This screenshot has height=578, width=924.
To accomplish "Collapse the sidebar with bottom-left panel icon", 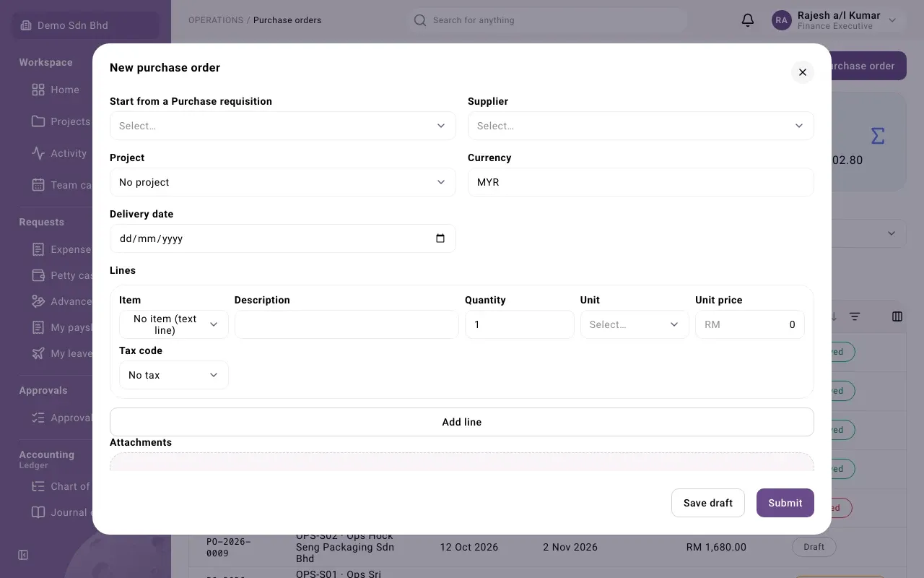I will 23,555.
